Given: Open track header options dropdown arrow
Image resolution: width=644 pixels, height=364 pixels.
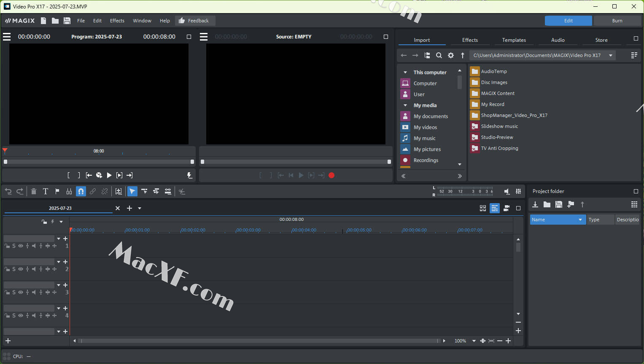Looking at the screenshot, I should (61, 222).
